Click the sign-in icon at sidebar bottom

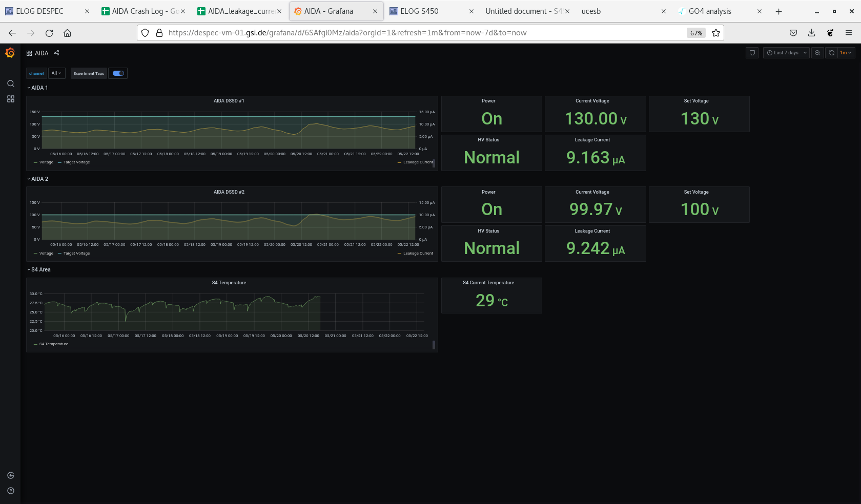point(10,475)
